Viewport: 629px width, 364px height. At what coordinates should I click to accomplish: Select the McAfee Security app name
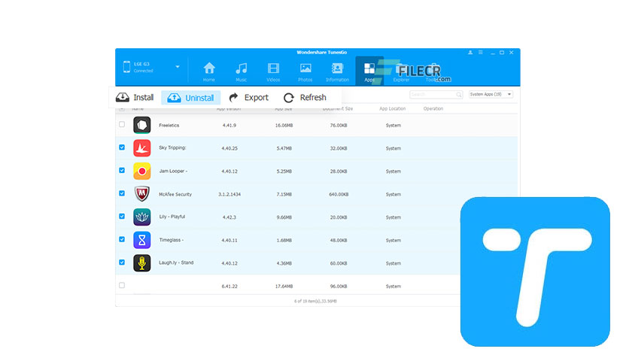(x=175, y=195)
